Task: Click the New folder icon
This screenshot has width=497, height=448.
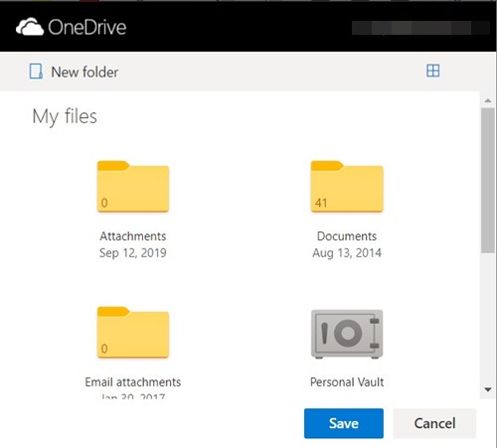Action: pos(36,72)
